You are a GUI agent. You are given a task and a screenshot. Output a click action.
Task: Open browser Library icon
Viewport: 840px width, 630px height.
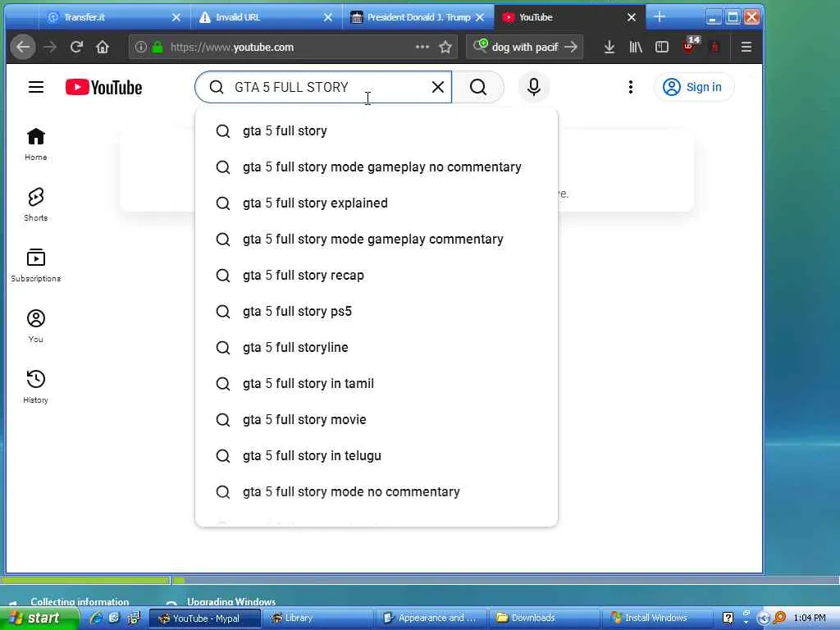coord(636,47)
